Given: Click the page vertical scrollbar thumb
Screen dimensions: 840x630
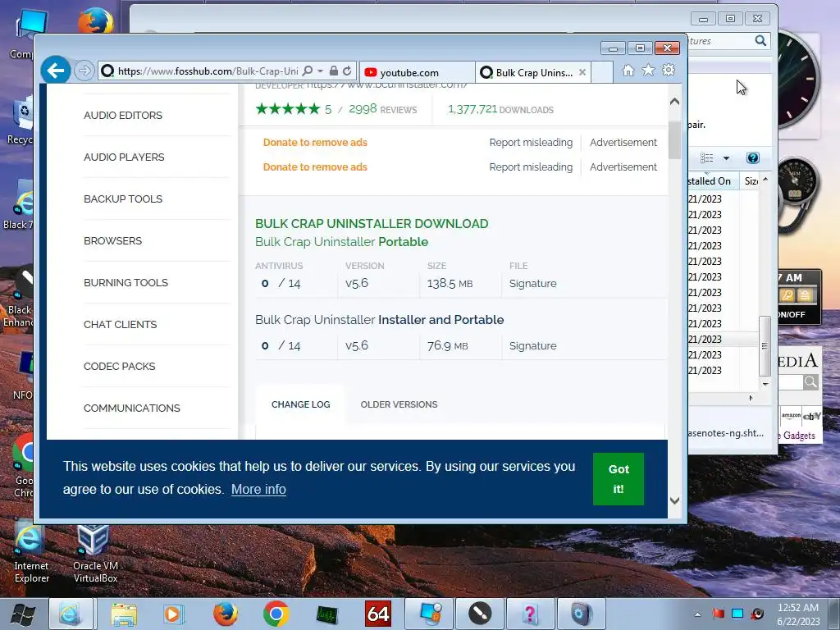Looking at the screenshot, I should (x=674, y=139).
